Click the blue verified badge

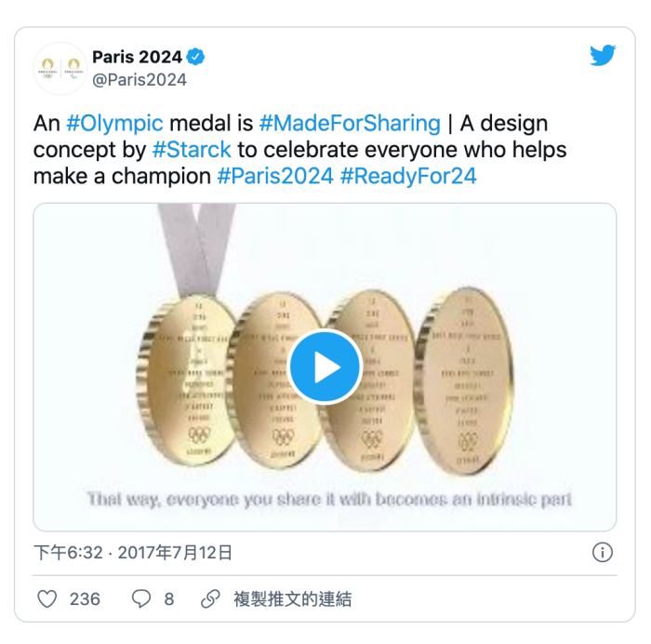pos(196,57)
